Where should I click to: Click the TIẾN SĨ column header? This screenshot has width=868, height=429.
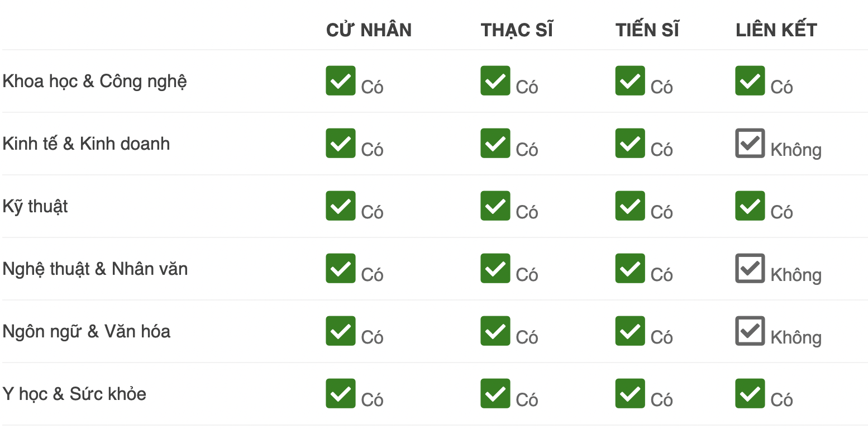(x=647, y=30)
